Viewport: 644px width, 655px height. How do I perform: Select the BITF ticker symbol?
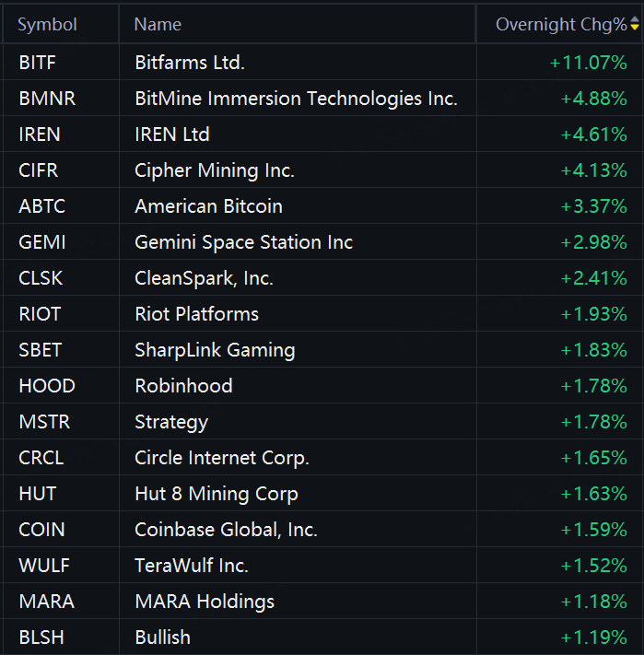pyautogui.click(x=37, y=63)
